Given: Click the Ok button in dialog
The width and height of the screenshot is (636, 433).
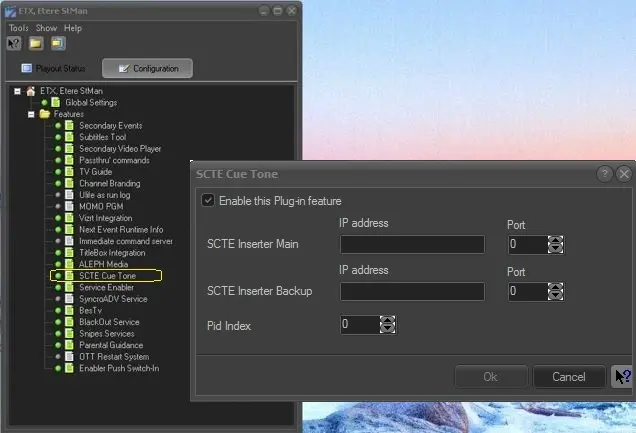Looking at the screenshot, I should coord(490,377).
